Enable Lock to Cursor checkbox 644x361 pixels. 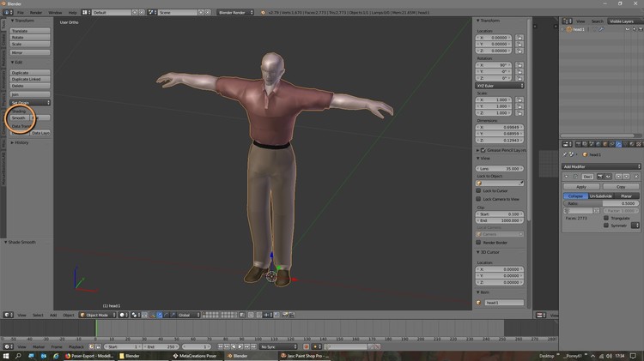[480, 190]
